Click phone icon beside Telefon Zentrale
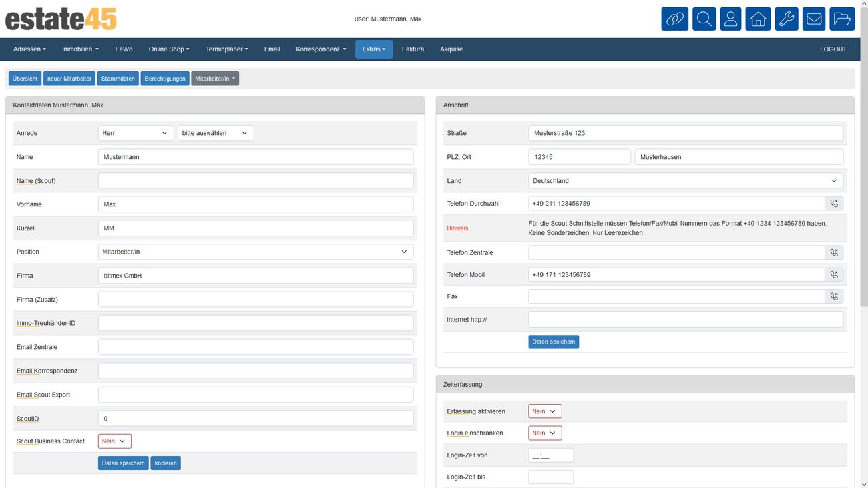 [x=834, y=252]
